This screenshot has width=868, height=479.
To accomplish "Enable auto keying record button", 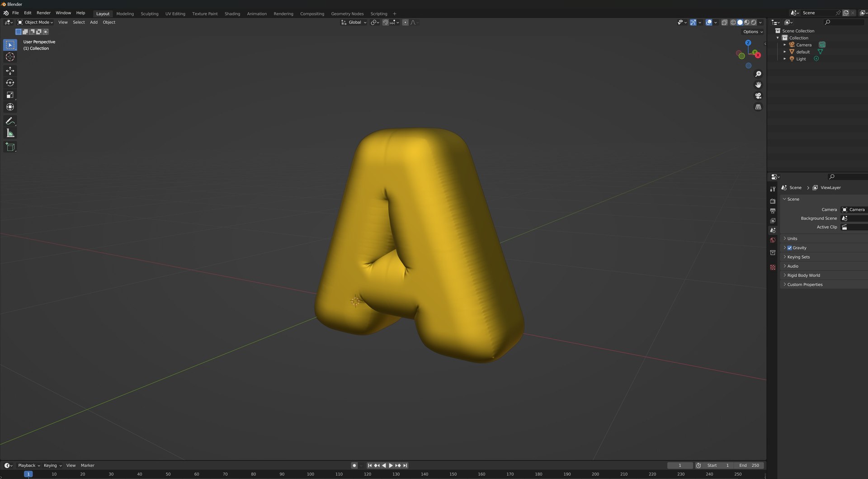I will 354,465.
